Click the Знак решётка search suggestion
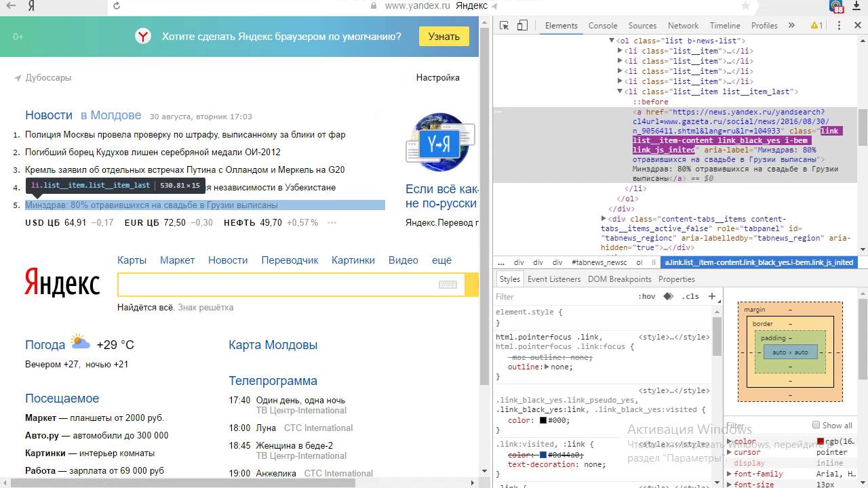868x488 pixels. click(x=205, y=308)
